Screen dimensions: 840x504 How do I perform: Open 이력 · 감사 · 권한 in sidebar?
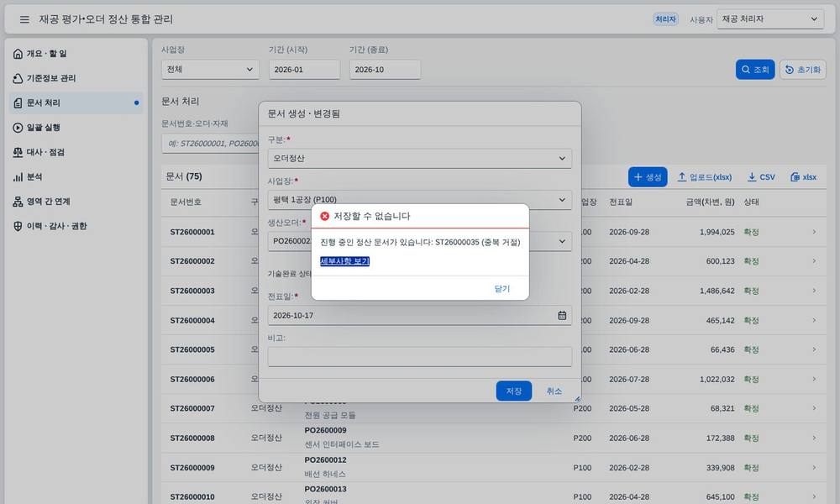pyautogui.click(x=76, y=226)
